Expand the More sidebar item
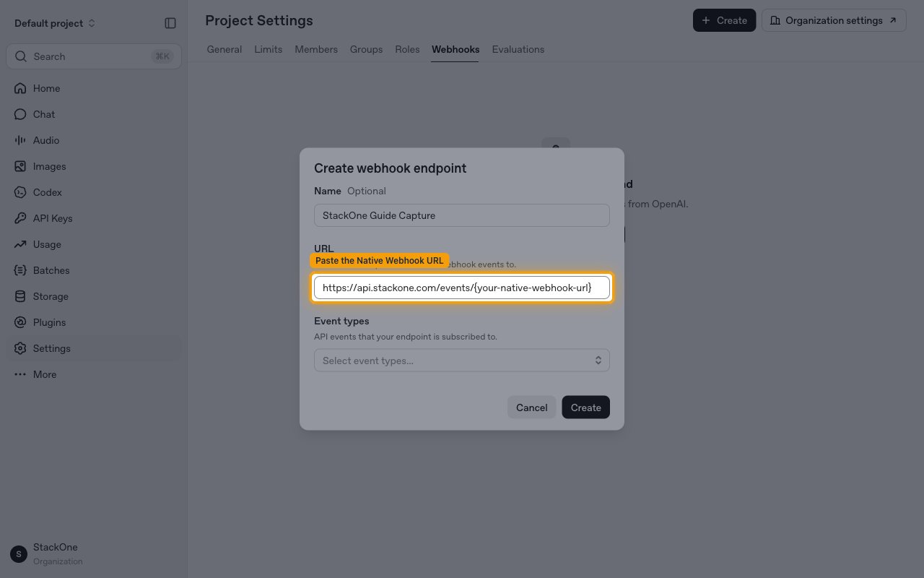The width and height of the screenshot is (924, 578). pos(94,374)
